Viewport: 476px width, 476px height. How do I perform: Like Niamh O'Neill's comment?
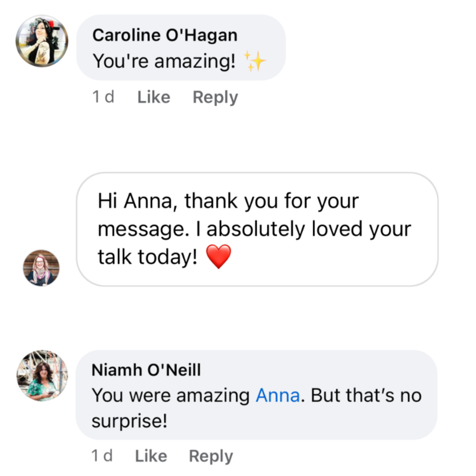[151, 456]
